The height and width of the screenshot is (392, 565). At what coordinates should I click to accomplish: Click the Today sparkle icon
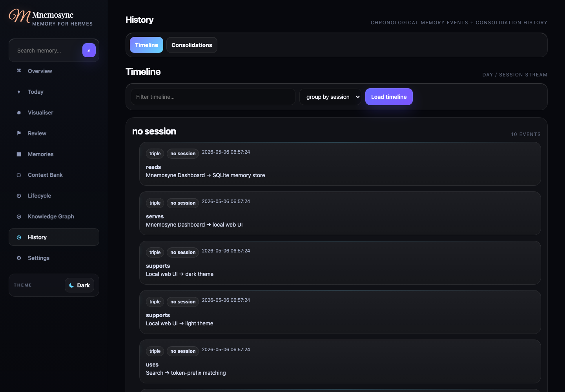(19, 92)
